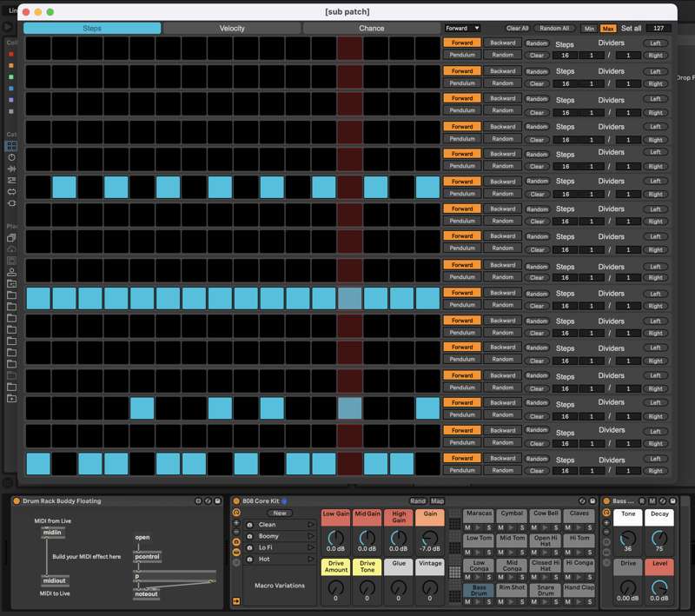Mute the Bass Drum pad with its M button
The height and width of the screenshot is (616, 695).
[467, 602]
